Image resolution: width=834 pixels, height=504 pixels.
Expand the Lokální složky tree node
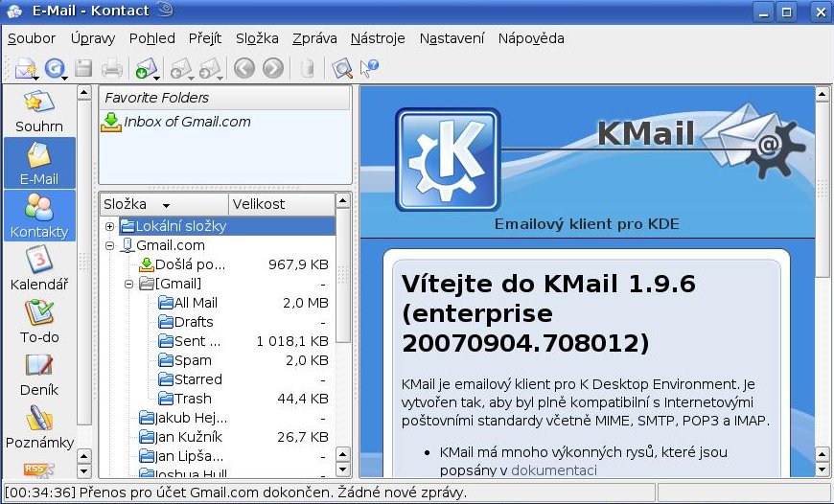coord(109,226)
